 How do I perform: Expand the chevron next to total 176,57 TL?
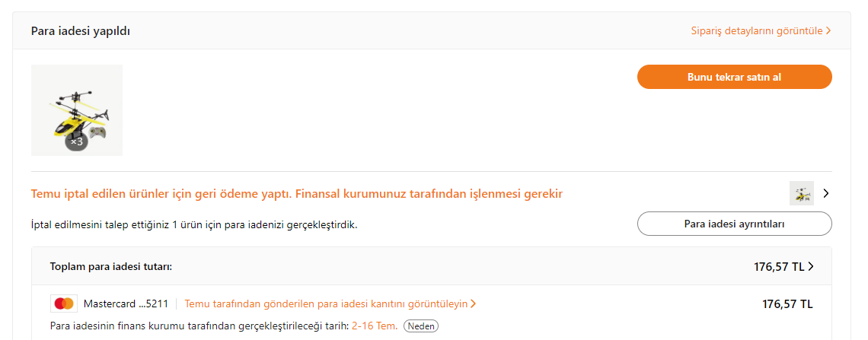click(811, 266)
